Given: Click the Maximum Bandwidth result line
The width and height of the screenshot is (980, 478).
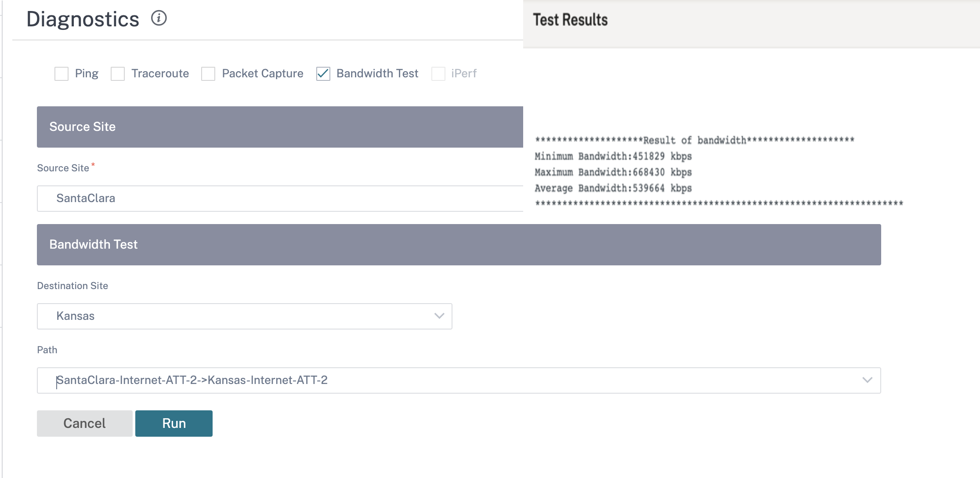Looking at the screenshot, I should [x=613, y=172].
